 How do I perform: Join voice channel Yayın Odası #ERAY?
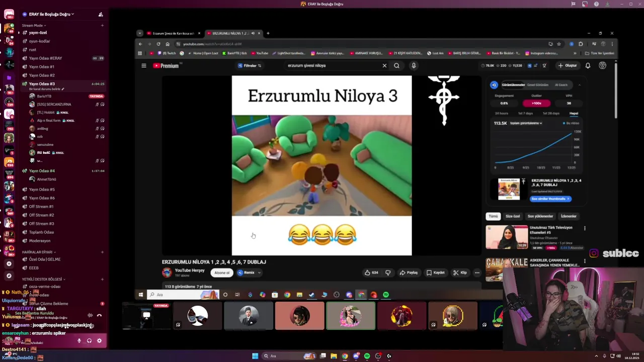click(x=45, y=58)
